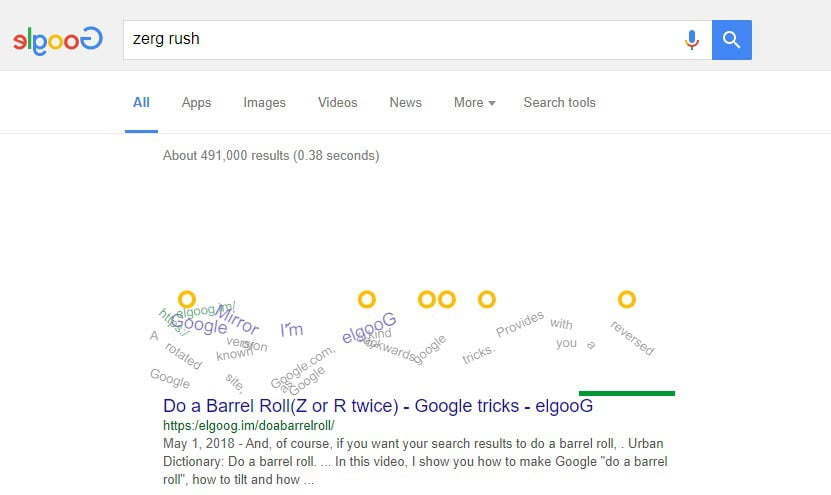This screenshot has width=831, height=495.
Task: Click the left O of the adjacent pair
Action: [427, 299]
